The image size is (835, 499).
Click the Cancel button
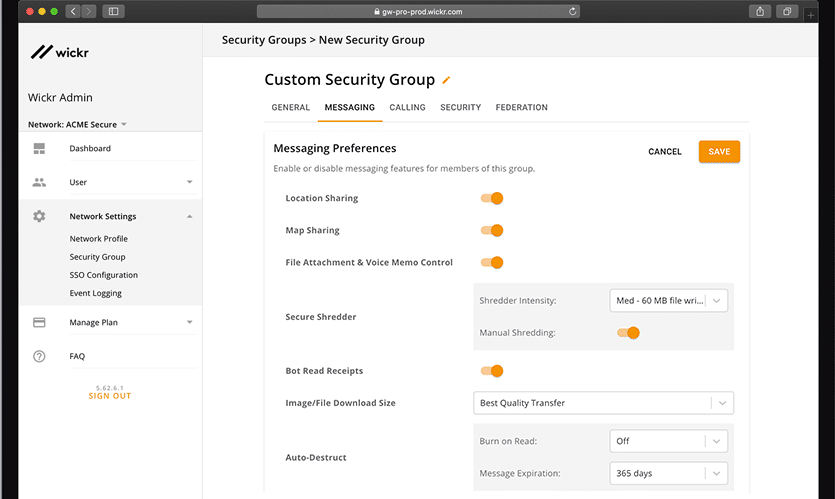pyautogui.click(x=665, y=152)
